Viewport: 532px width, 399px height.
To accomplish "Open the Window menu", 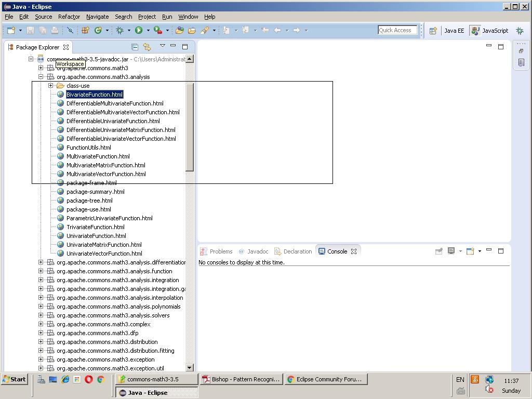I will 188,17.
